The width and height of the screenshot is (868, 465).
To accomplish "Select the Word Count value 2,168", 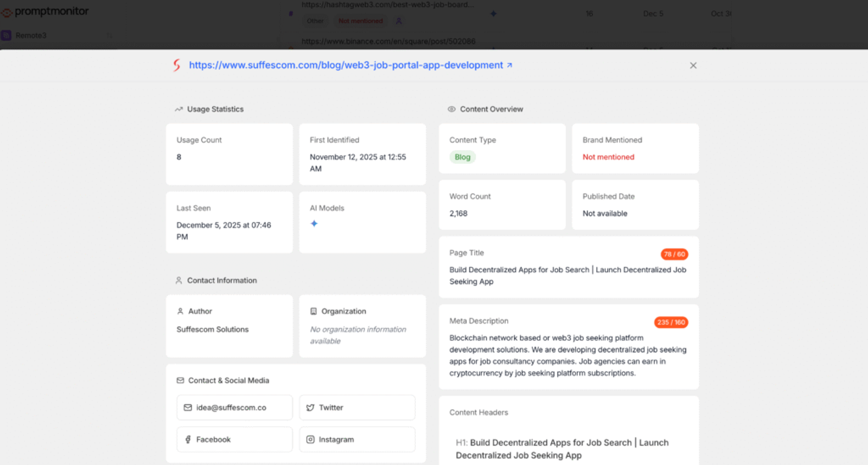I will (x=458, y=214).
